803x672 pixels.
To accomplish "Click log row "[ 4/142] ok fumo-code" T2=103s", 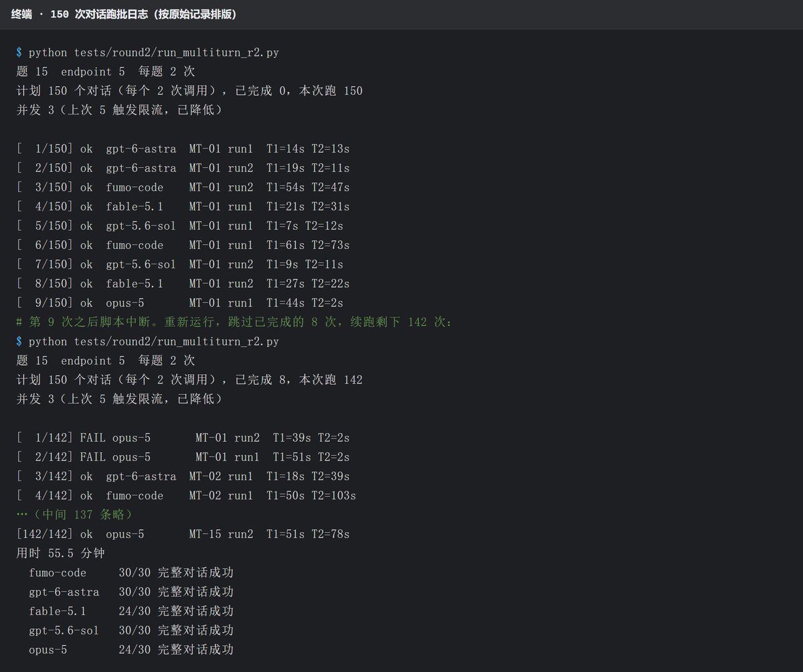I will [186, 496].
